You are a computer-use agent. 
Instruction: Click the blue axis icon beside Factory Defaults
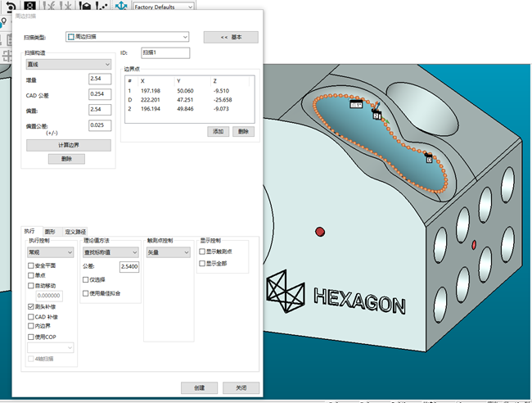(120, 5)
